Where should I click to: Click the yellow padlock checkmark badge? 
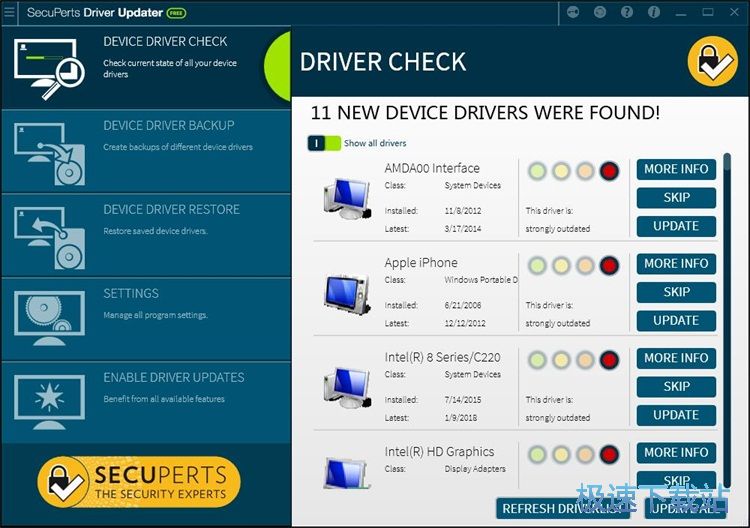coord(712,60)
